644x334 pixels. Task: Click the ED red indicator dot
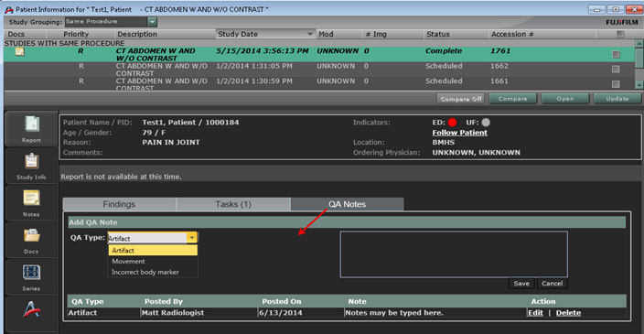point(452,123)
